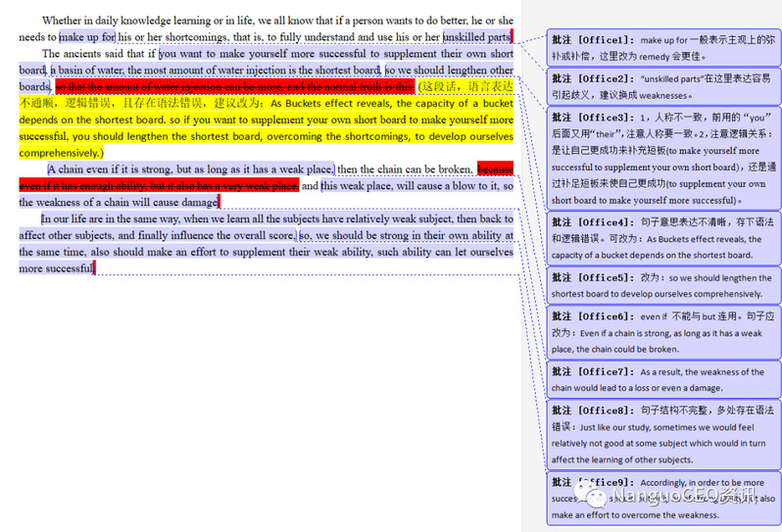Image resolution: width=782 pixels, height=532 pixels.
Task: Click the final words "more successful"
Action: (57, 268)
